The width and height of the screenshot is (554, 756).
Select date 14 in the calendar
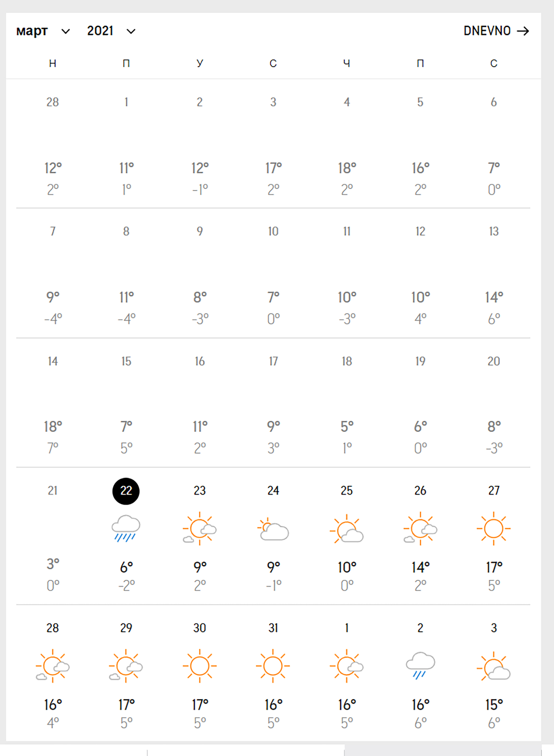pyautogui.click(x=53, y=361)
